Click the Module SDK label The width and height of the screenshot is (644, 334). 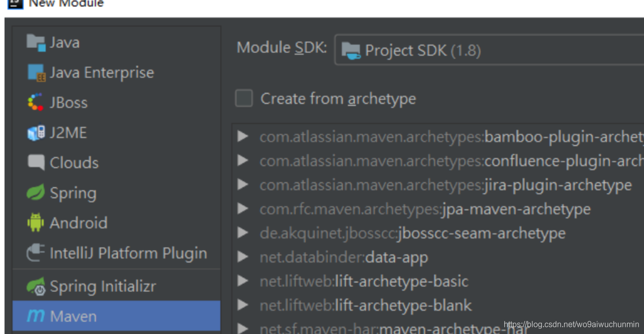[282, 48]
